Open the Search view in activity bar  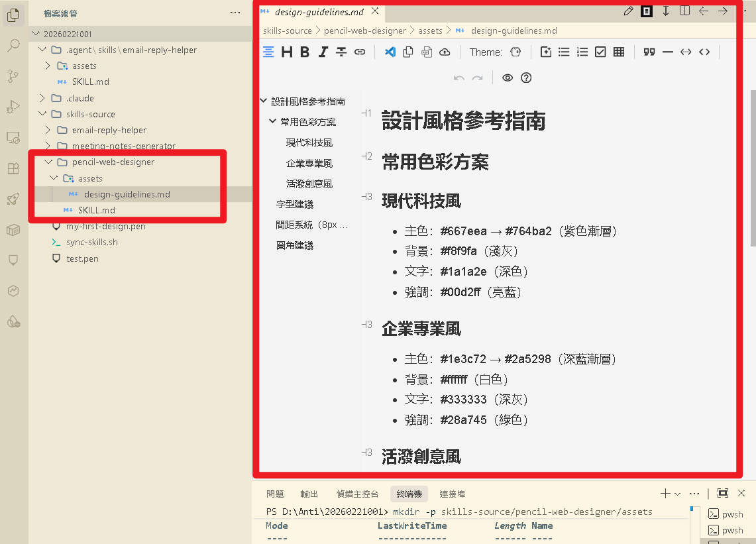(13, 46)
